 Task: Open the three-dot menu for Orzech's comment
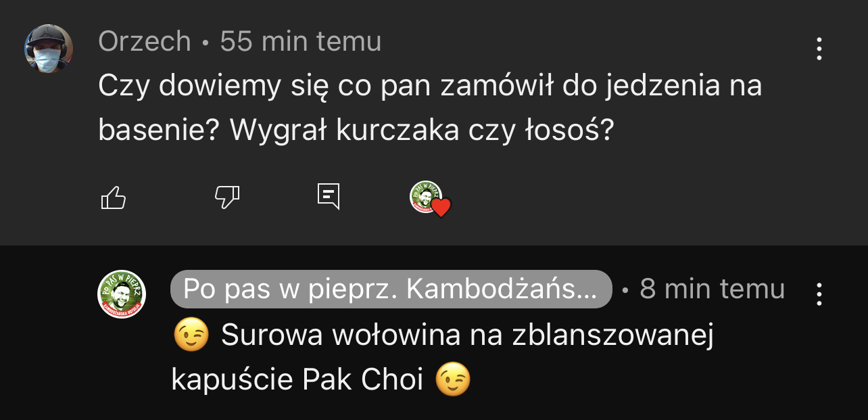(819, 49)
